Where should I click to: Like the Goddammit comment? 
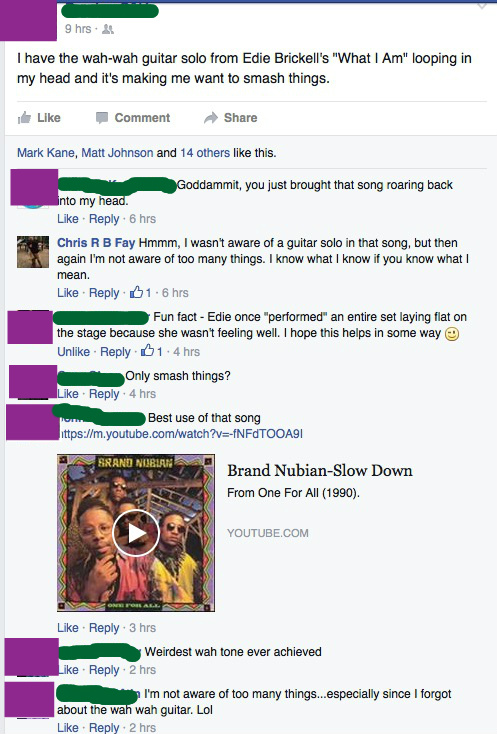coord(68,219)
